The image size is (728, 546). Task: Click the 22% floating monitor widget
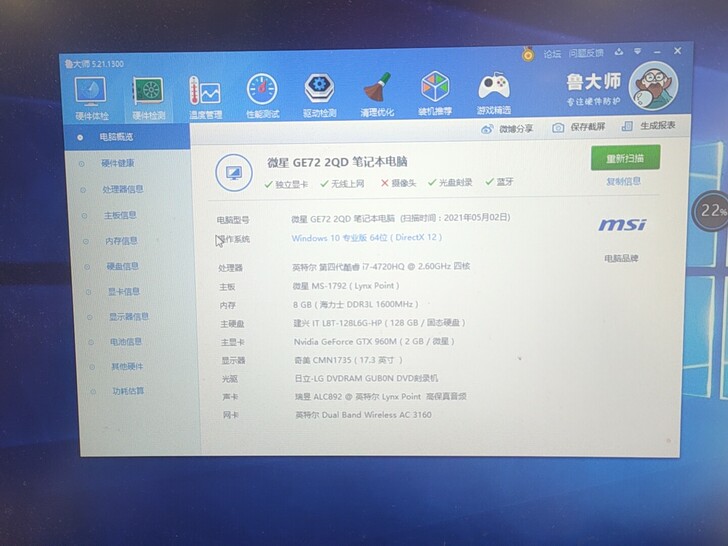click(x=711, y=211)
